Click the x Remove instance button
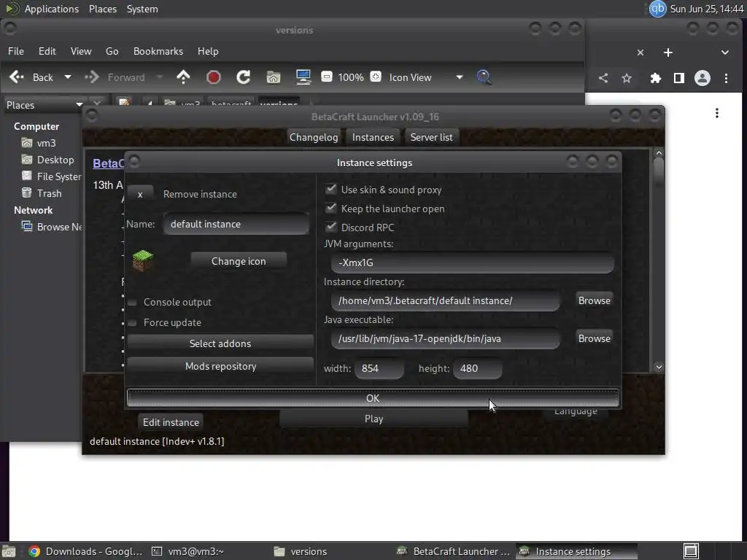The height and width of the screenshot is (560, 747). point(140,194)
